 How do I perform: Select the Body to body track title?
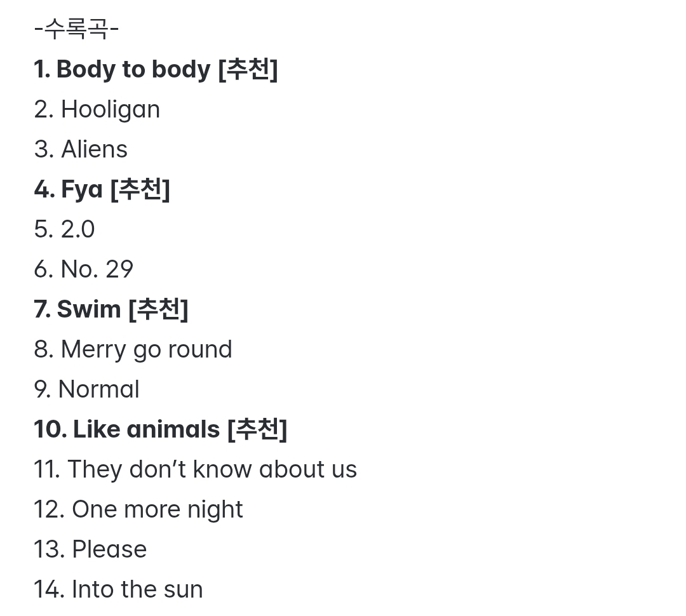pos(133,69)
